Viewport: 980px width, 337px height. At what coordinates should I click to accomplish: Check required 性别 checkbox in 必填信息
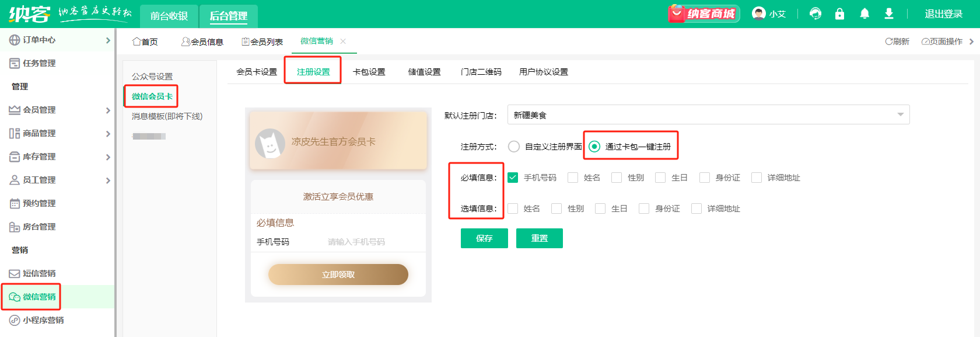(x=617, y=178)
